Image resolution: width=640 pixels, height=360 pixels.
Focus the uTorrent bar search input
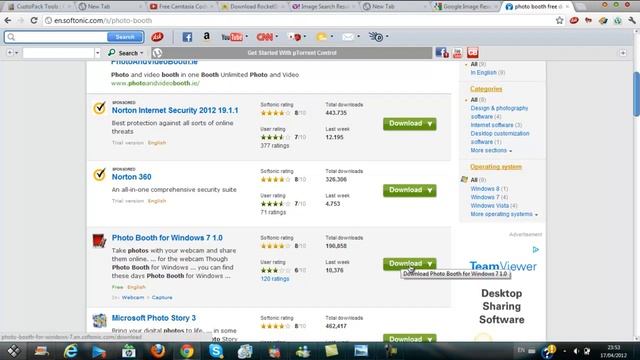pyautogui.click(x=58, y=53)
